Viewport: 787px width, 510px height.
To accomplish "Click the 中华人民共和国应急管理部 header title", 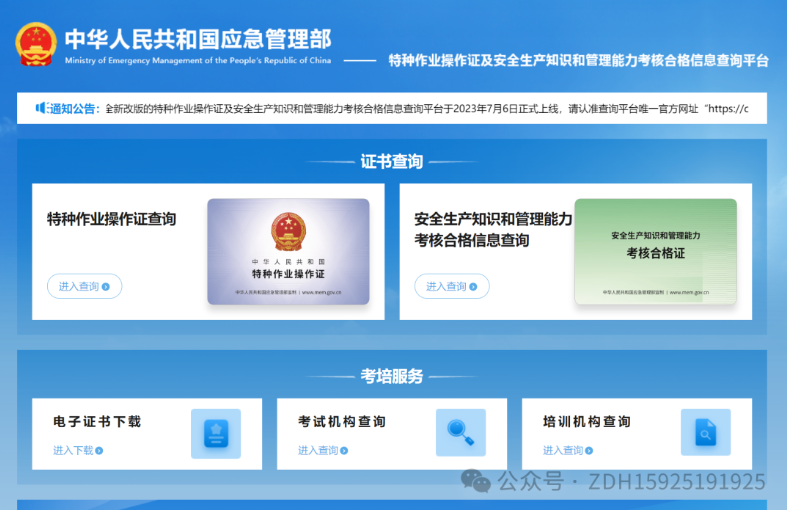I will tap(198, 38).
